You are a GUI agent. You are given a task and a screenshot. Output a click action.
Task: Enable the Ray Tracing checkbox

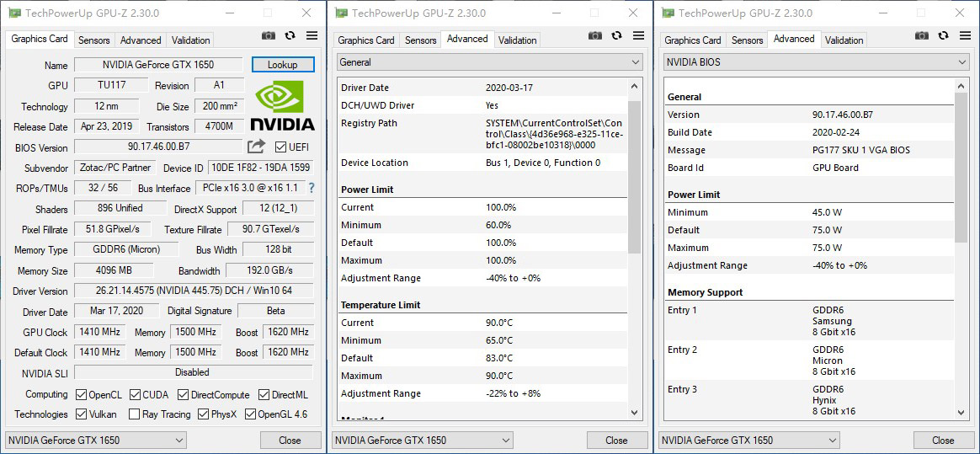tap(134, 414)
